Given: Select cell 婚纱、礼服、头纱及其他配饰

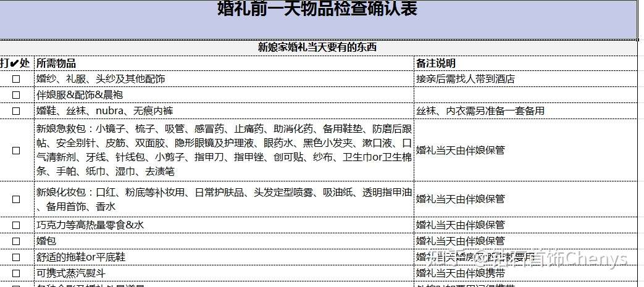Looking at the screenshot, I should pyautogui.click(x=224, y=79).
